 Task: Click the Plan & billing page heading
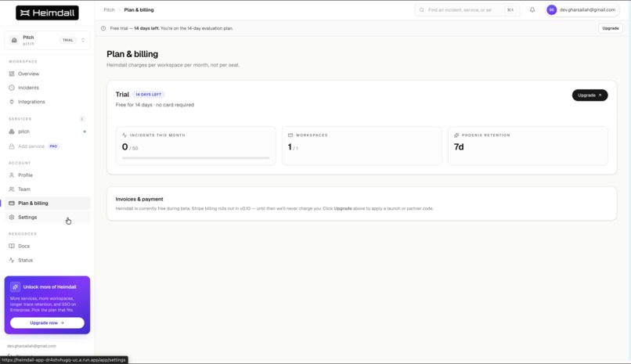132,54
